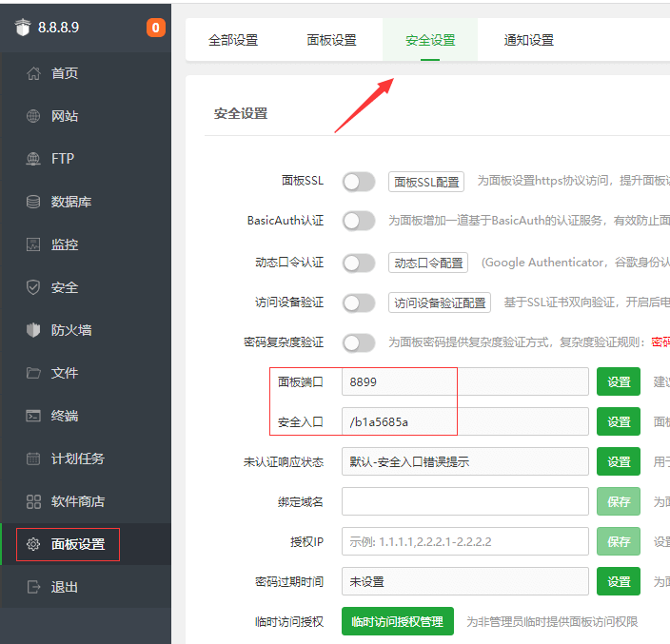Image resolution: width=670 pixels, height=644 pixels.
Task: Click the 授权IP input field
Action: point(464,541)
